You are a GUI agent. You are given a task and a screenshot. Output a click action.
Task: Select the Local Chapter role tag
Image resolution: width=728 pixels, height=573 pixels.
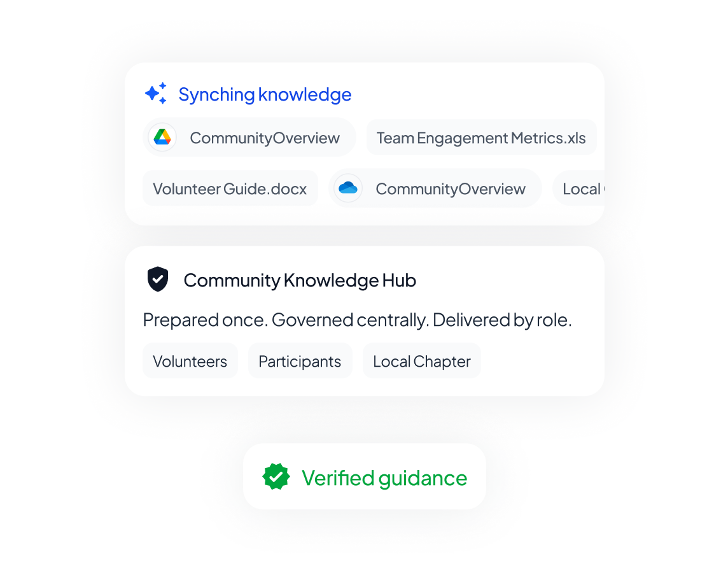421,362
